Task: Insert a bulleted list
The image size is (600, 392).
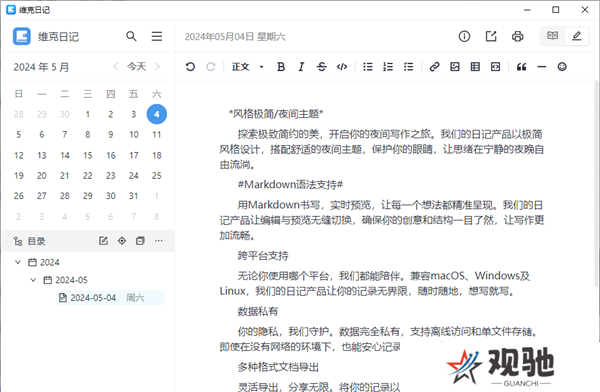Action: (x=368, y=67)
